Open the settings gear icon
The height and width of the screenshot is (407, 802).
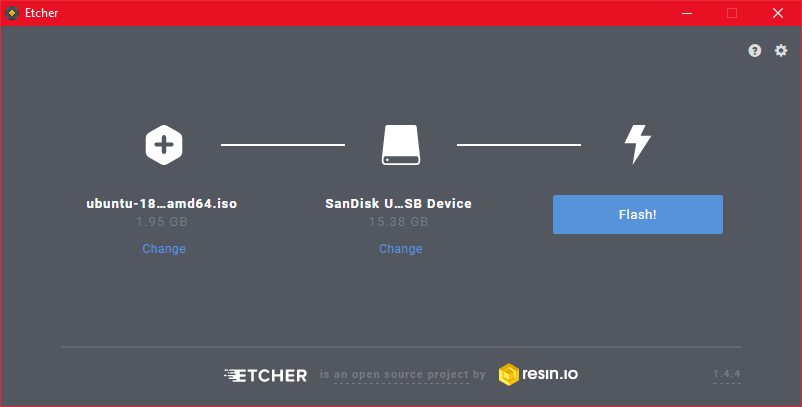781,51
